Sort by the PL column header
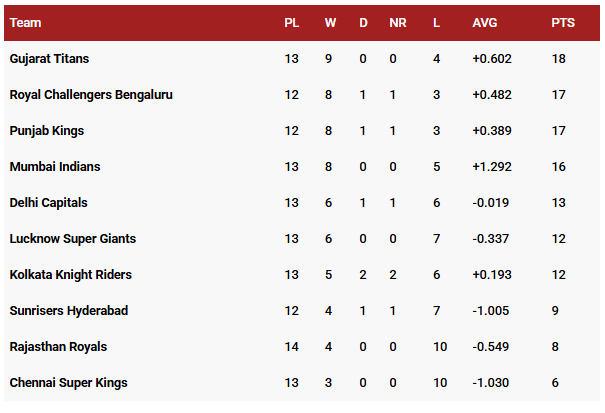The height and width of the screenshot is (413, 605). (x=292, y=22)
